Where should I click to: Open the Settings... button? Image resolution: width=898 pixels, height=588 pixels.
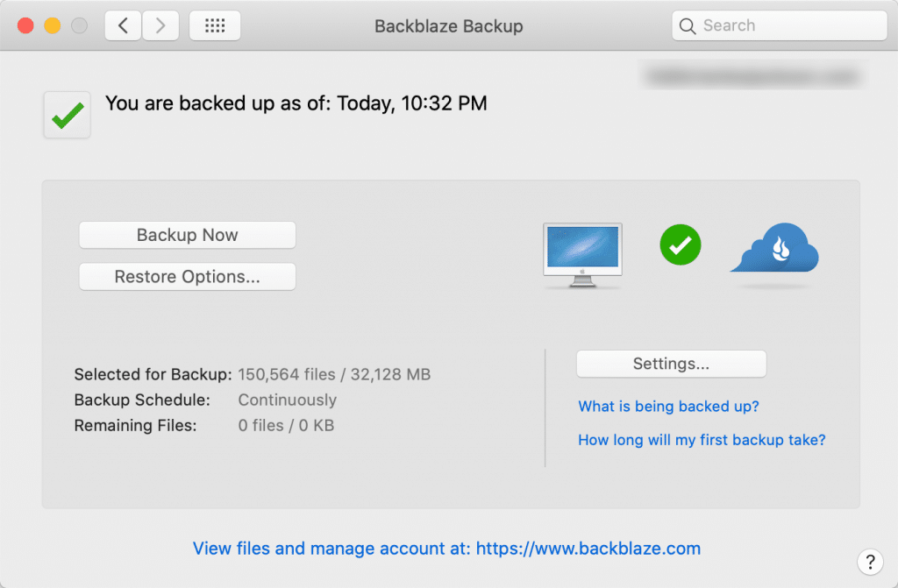pos(671,364)
